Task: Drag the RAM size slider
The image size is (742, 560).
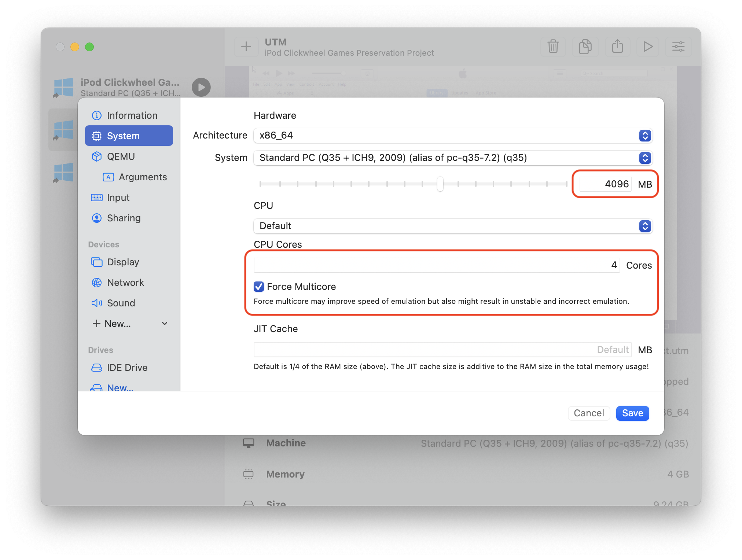Action: pyautogui.click(x=441, y=184)
